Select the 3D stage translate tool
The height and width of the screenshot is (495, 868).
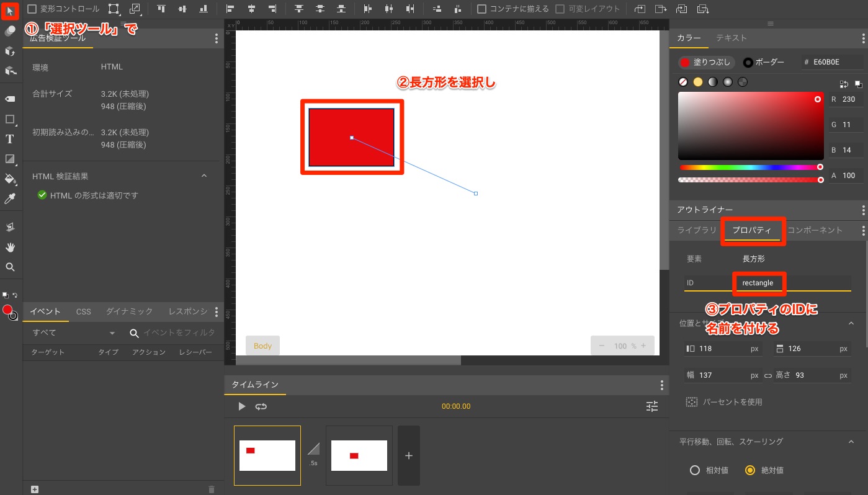[x=10, y=71]
